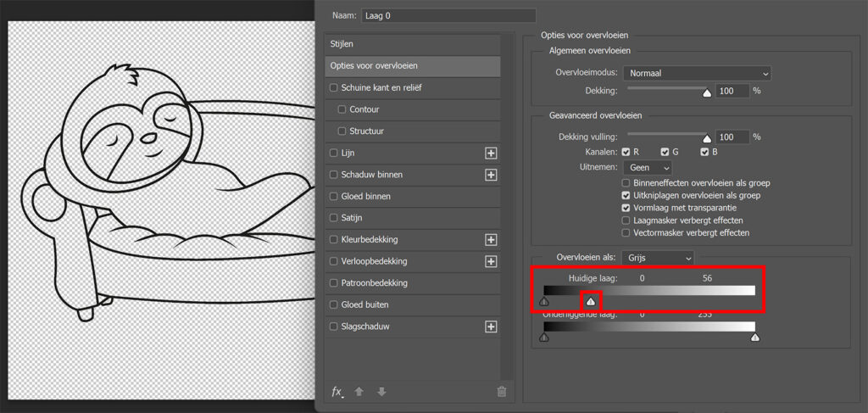Open the Overvloeien als dropdown set to Grijs

tap(658, 257)
